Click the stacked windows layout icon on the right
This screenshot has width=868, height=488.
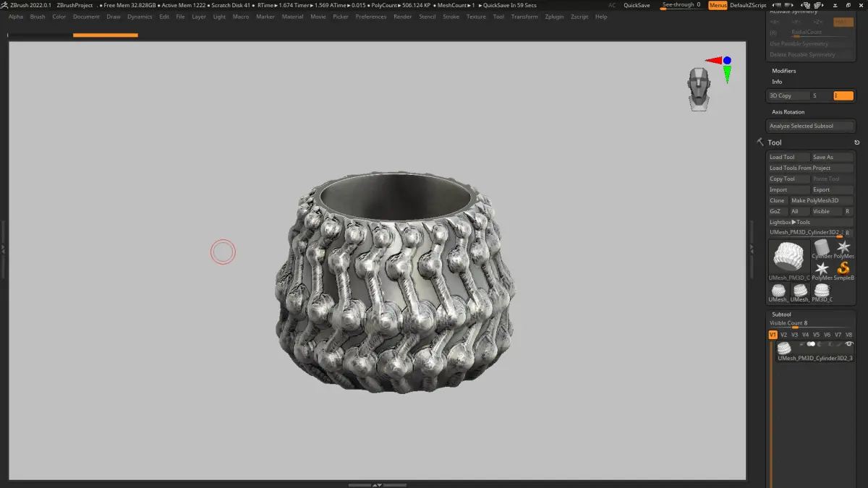pos(818,5)
